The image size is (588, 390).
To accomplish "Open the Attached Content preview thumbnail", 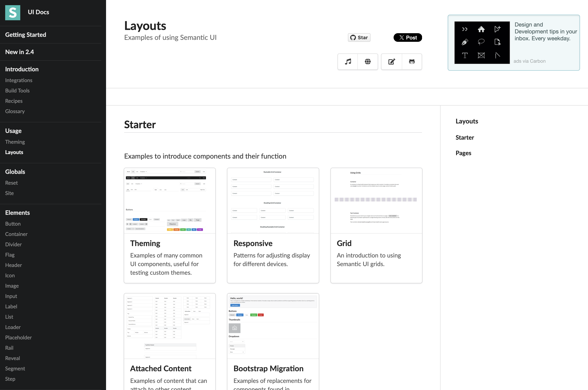I will tap(170, 326).
